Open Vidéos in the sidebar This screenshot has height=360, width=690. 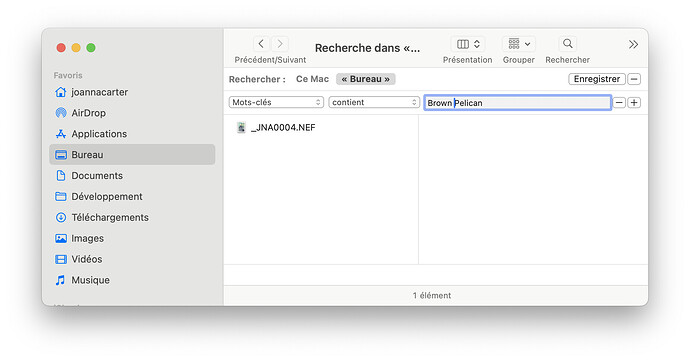[x=132, y=259]
